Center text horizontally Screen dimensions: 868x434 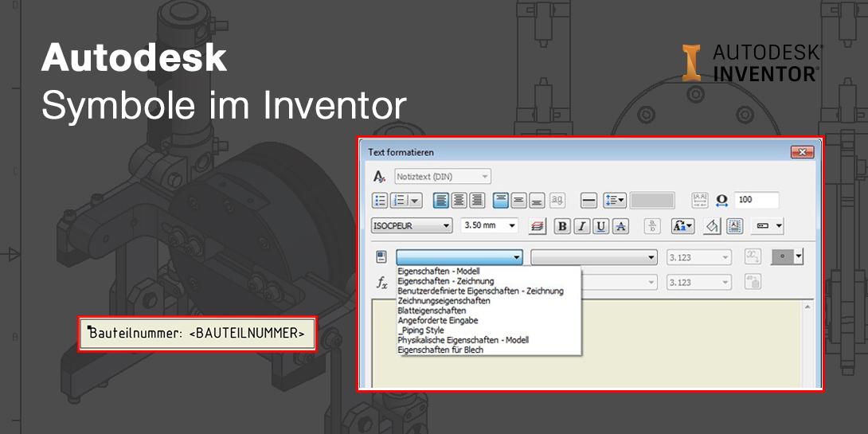point(459,201)
